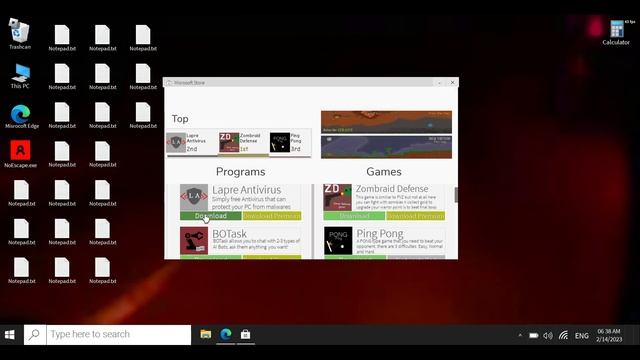The image size is (640, 360).
Task: Click the BOTask title text
Action: 229,233
